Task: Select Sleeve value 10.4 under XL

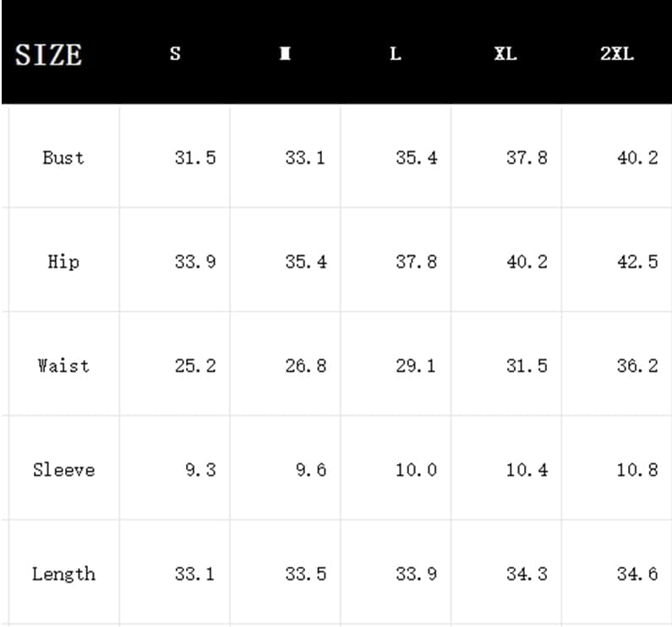Action: coord(527,469)
